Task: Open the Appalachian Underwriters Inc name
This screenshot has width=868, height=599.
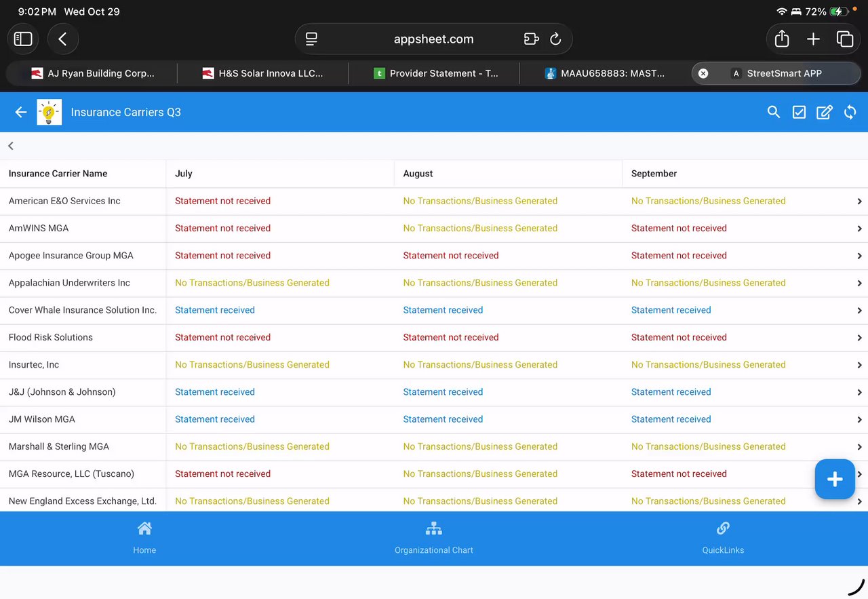Action: click(x=69, y=283)
